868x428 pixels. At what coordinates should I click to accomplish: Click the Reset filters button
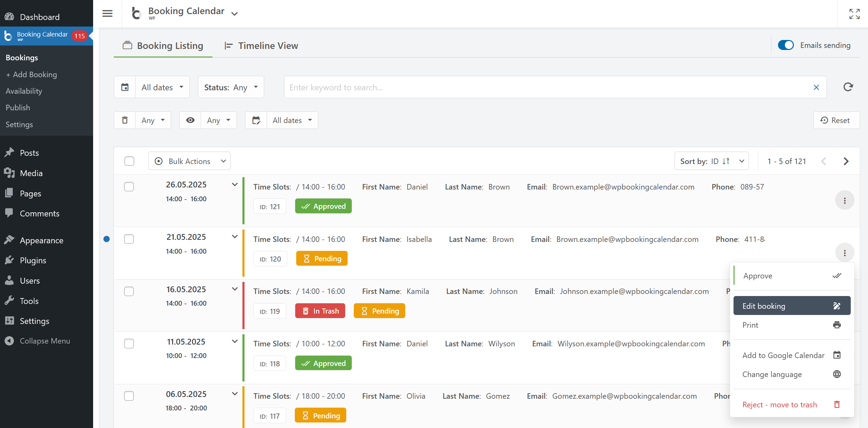pos(836,120)
